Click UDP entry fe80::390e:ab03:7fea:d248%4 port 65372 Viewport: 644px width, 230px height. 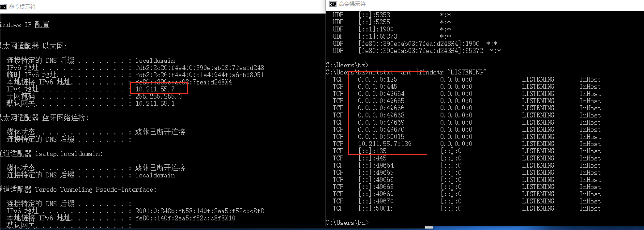click(x=421, y=51)
